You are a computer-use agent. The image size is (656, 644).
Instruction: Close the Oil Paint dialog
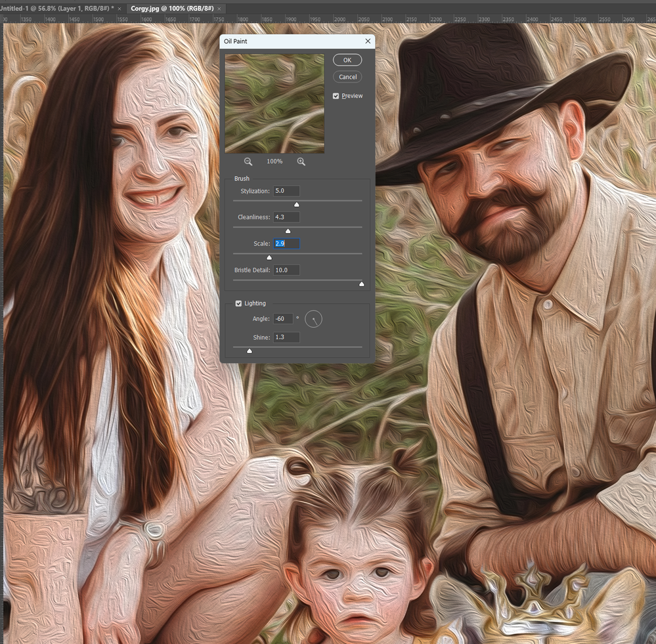[368, 41]
